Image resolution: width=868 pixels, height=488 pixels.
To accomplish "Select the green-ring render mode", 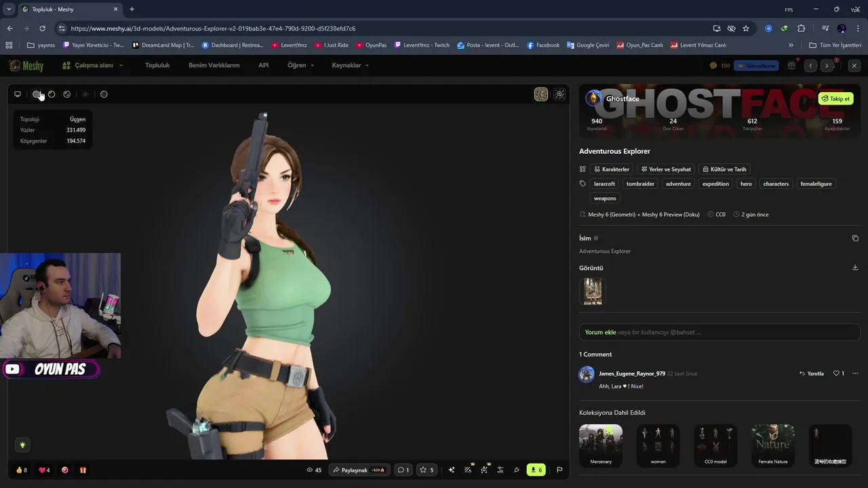I will click(x=52, y=94).
